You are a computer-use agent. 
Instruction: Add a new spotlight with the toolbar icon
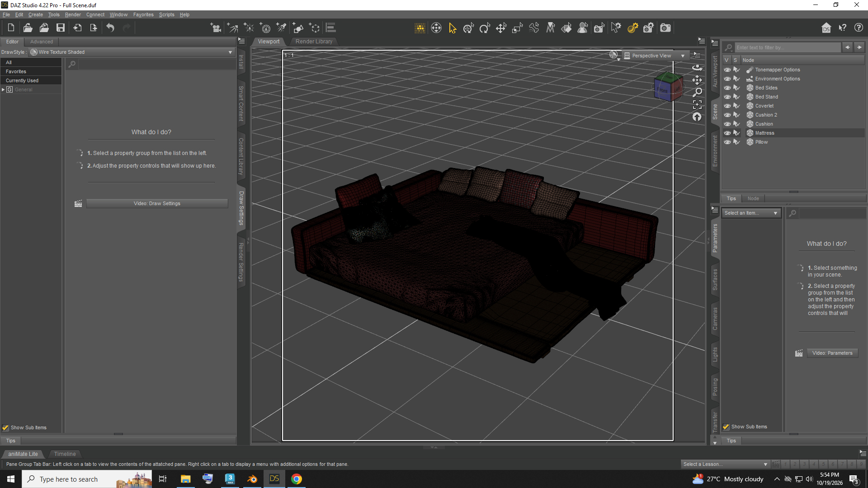(282, 28)
